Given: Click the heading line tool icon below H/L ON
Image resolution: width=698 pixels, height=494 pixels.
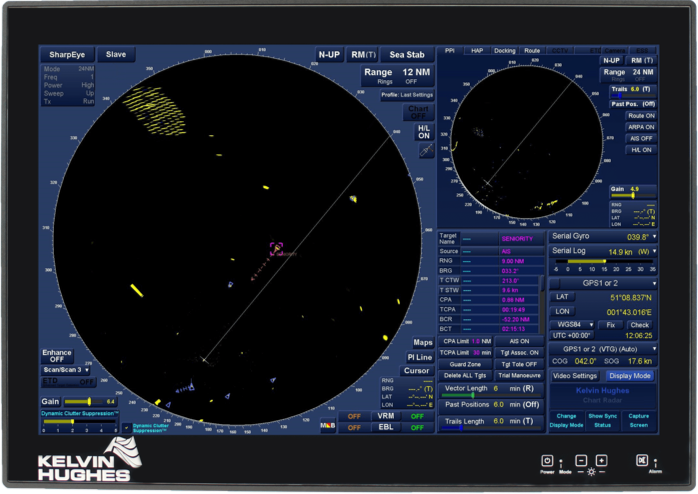Looking at the screenshot, I should click(425, 149).
